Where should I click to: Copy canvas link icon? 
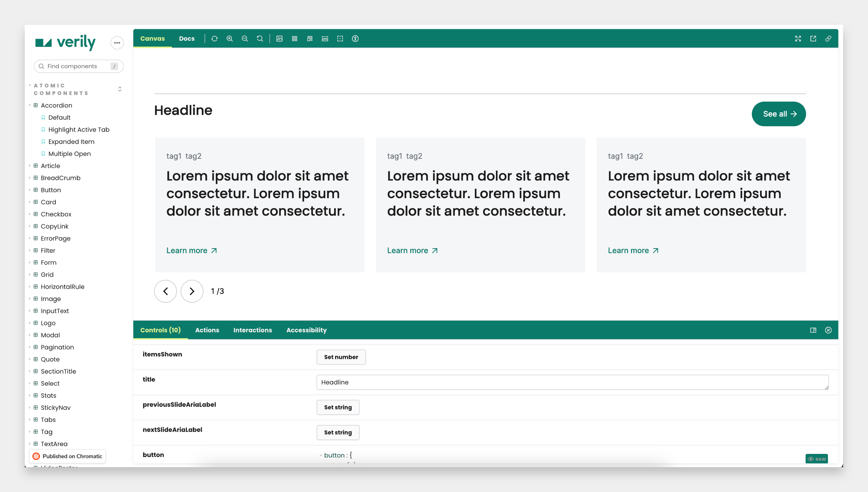coord(828,38)
